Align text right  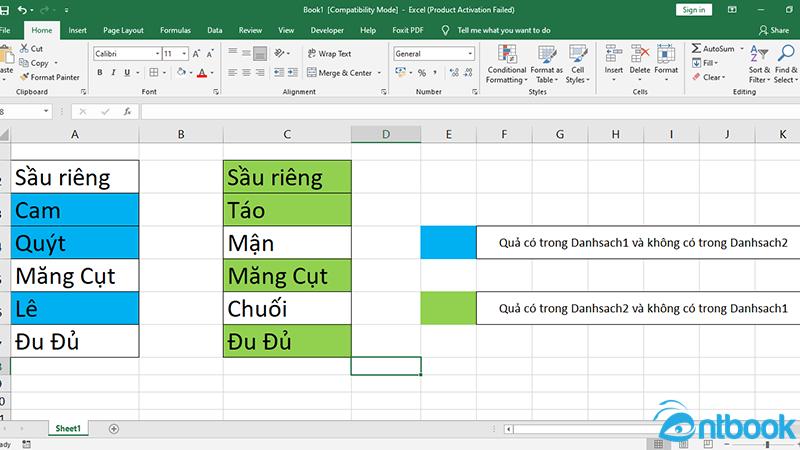click(x=260, y=72)
